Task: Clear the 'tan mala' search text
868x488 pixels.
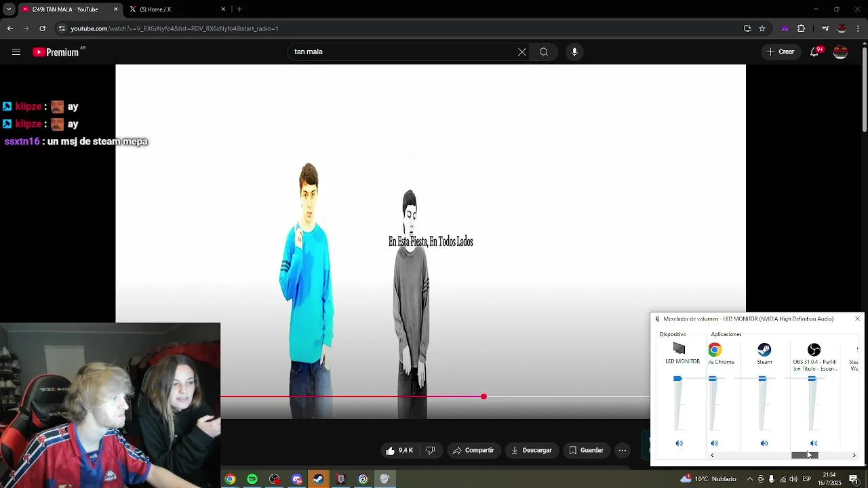Action: point(522,52)
